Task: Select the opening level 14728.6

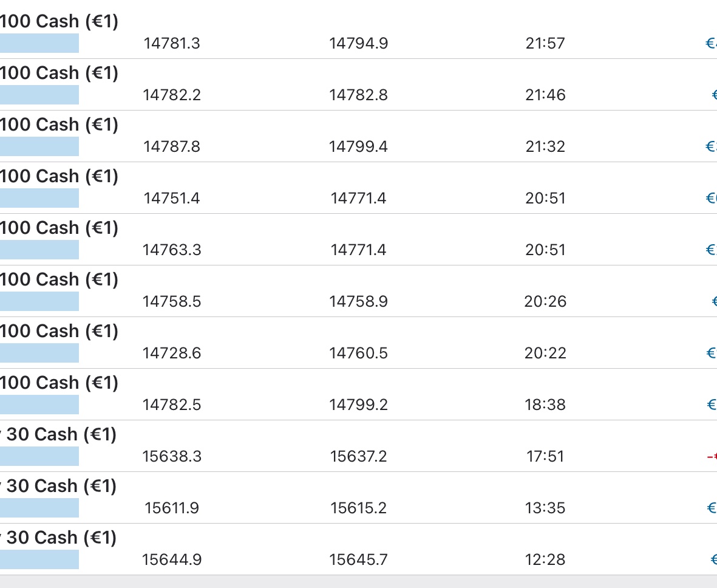Action: coord(172,354)
